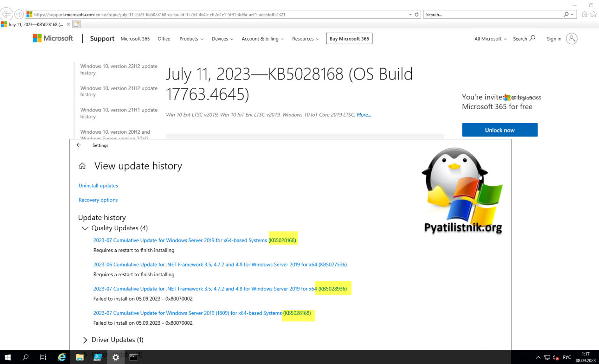This screenshot has height=364, width=599.
Task: Collapse the Quality Updates section
Action: [x=85, y=228]
